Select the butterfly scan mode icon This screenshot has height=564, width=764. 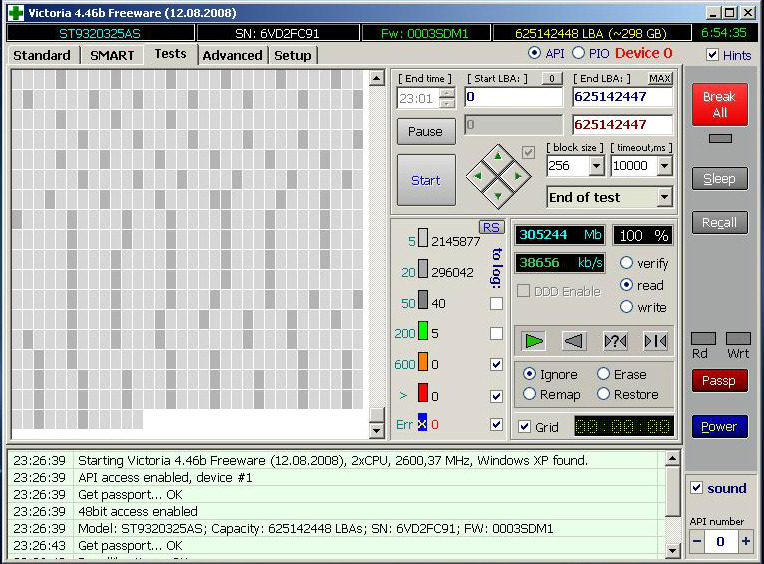click(655, 341)
